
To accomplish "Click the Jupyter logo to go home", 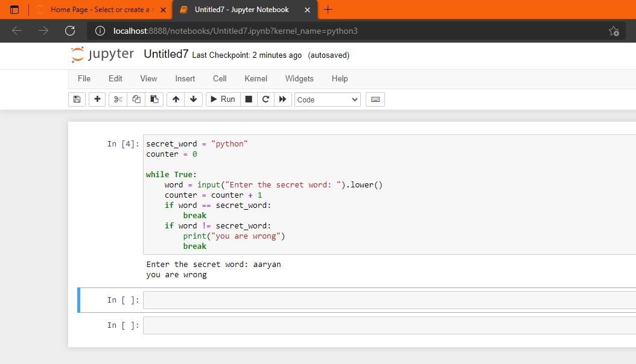I will 102,55.
